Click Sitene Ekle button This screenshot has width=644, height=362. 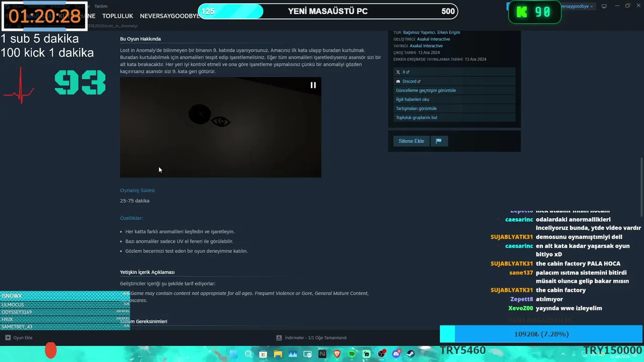tap(412, 141)
